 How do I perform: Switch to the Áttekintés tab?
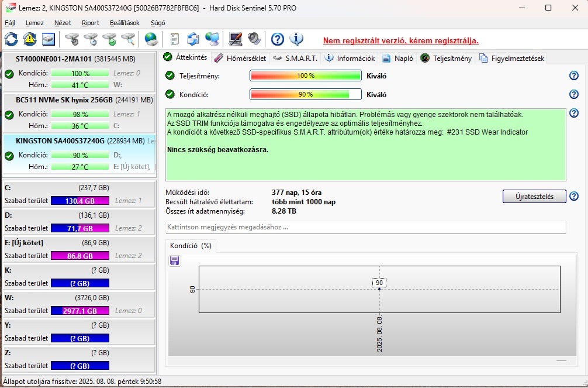point(186,57)
